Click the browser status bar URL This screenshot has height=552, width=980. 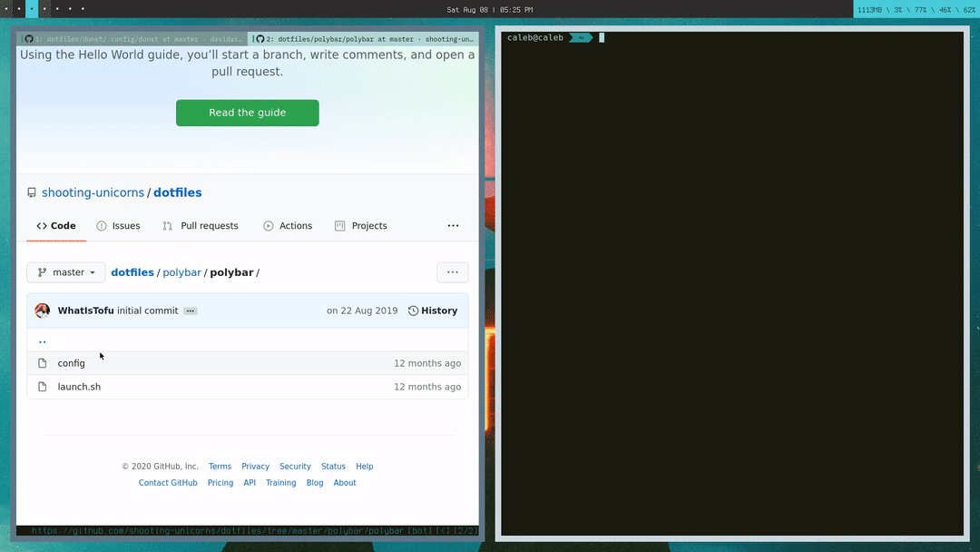(218, 531)
